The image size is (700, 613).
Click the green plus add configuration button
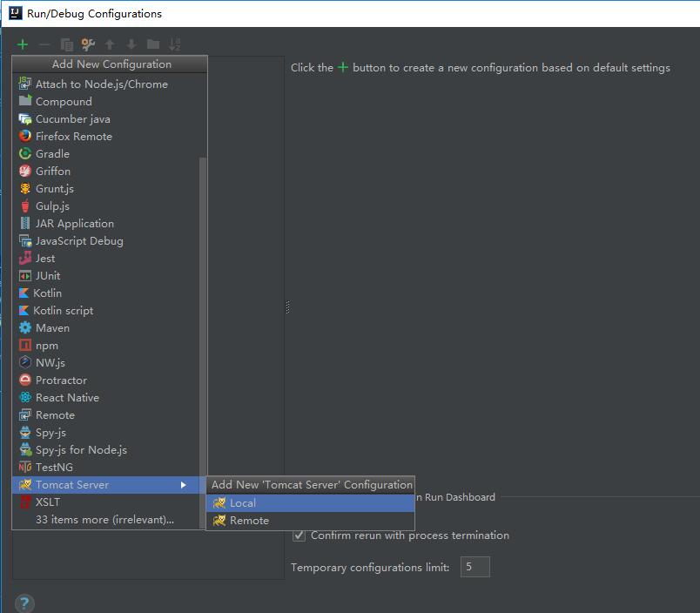coord(23,44)
